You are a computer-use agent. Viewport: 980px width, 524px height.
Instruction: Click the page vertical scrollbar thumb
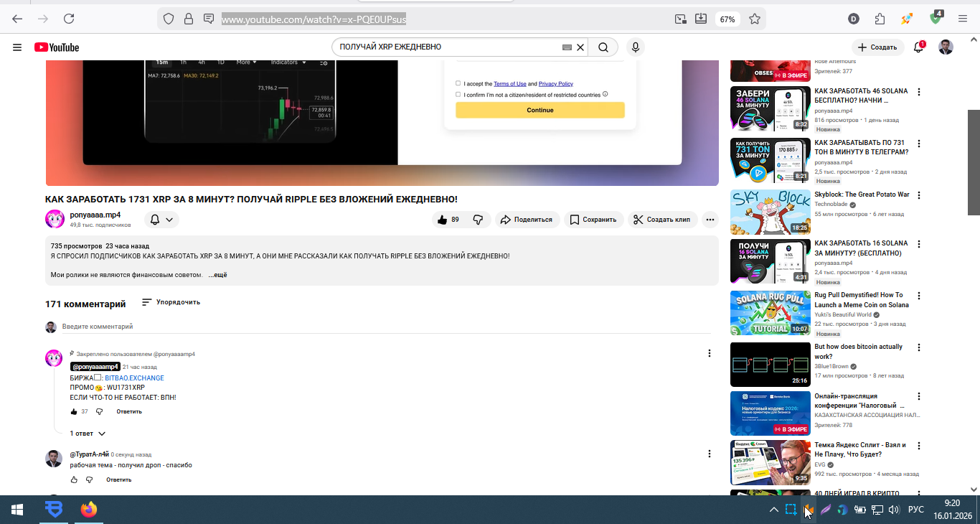[974, 162]
